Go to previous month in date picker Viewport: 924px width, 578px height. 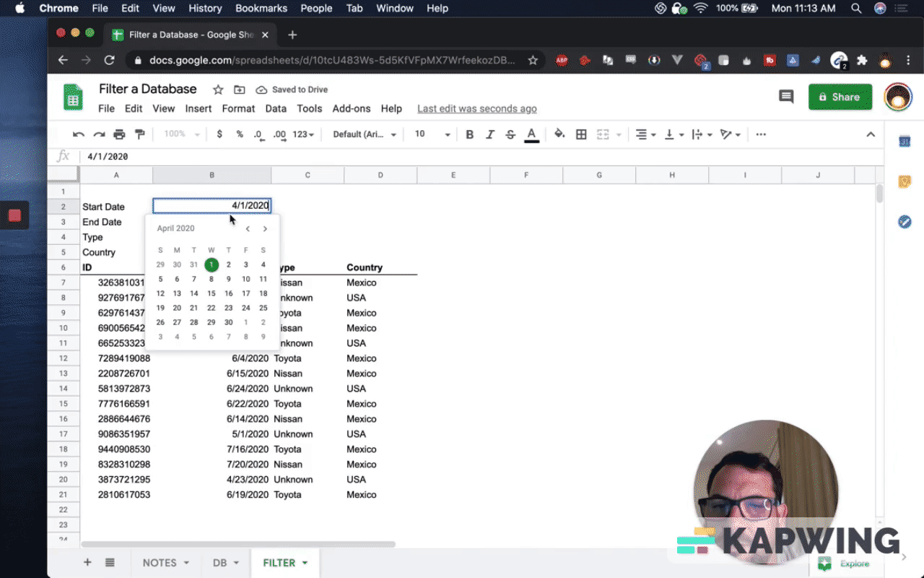[x=248, y=229]
